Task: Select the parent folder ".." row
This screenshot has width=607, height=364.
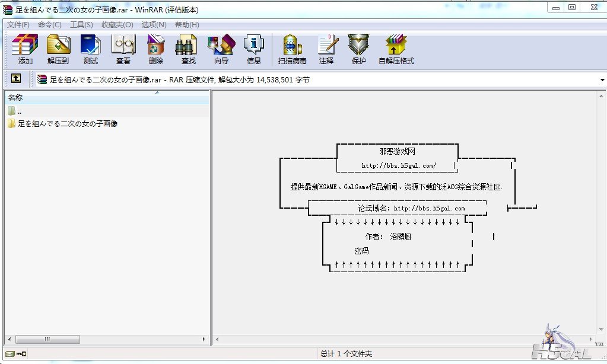Action: pos(107,112)
